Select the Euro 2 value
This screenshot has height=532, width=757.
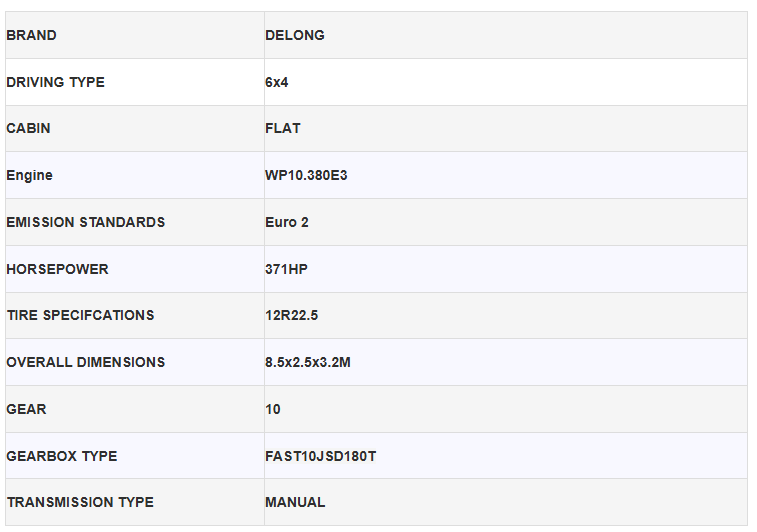(287, 222)
